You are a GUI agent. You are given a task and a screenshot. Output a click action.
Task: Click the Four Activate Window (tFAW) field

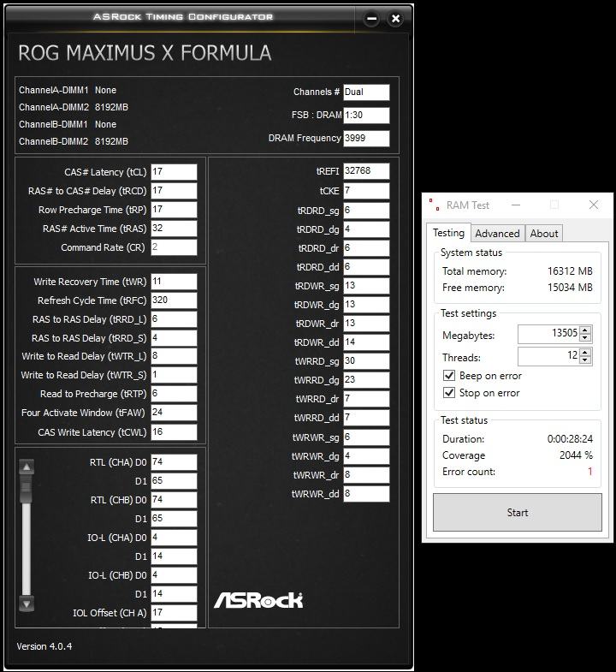[174, 413]
